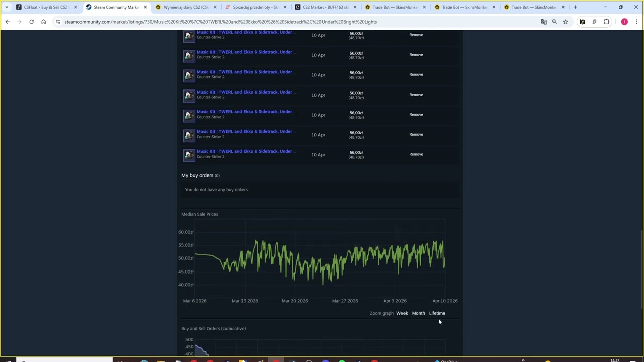Switch to the Wymieniaj skiny CS2 tab
This screenshot has width=644, height=362.
click(185, 7)
